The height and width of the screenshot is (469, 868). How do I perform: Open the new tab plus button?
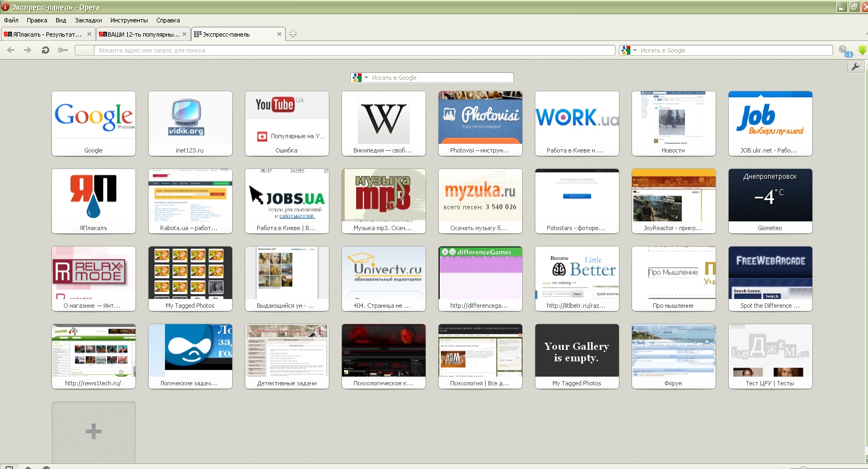(x=293, y=34)
